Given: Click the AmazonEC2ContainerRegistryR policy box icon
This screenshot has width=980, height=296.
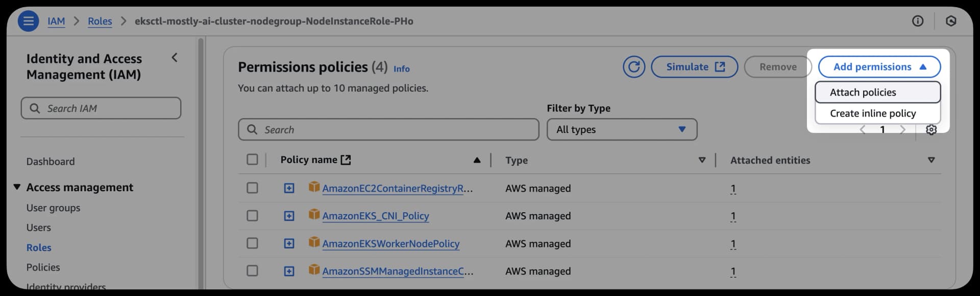Looking at the screenshot, I should tap(314, 187).
